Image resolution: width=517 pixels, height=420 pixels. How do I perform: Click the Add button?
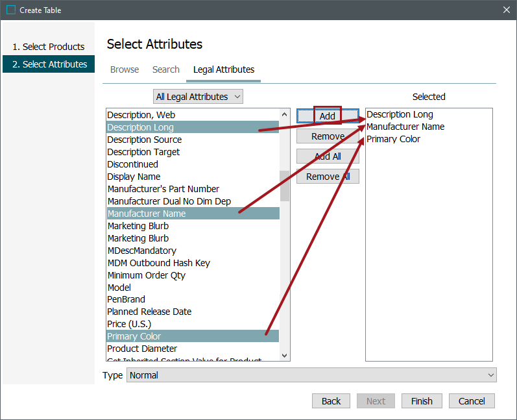coord(328,116)
